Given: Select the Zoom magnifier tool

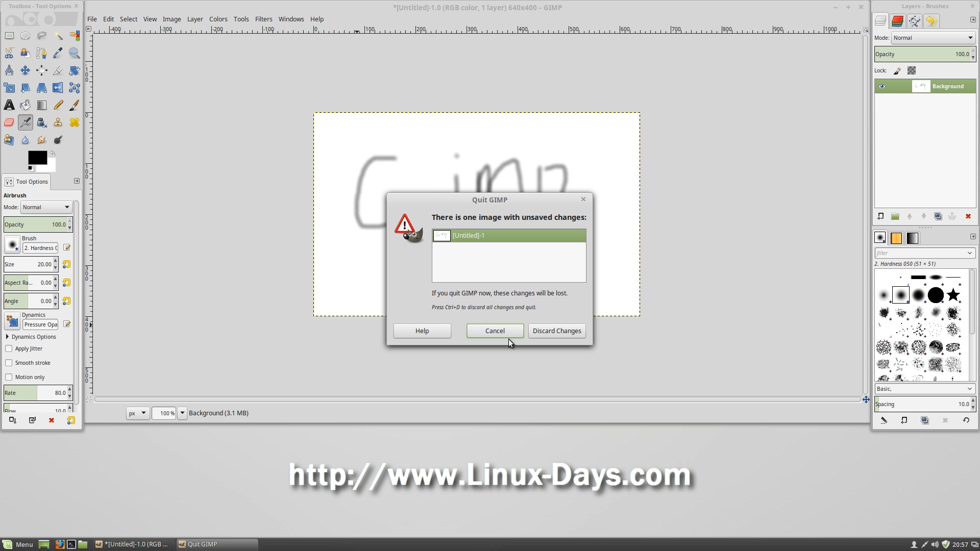Looking at the screenshot, I should pyautogui.click(x=75, y=53).
